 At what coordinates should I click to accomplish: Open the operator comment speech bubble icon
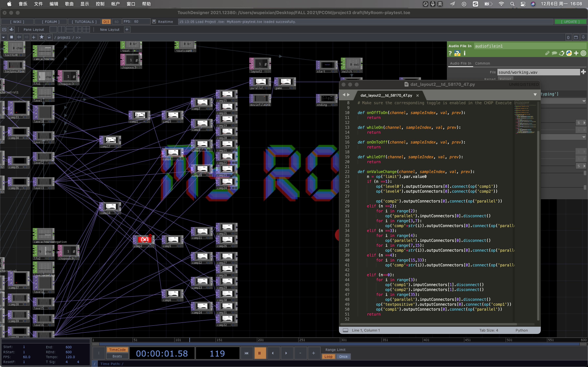[554, 53]
